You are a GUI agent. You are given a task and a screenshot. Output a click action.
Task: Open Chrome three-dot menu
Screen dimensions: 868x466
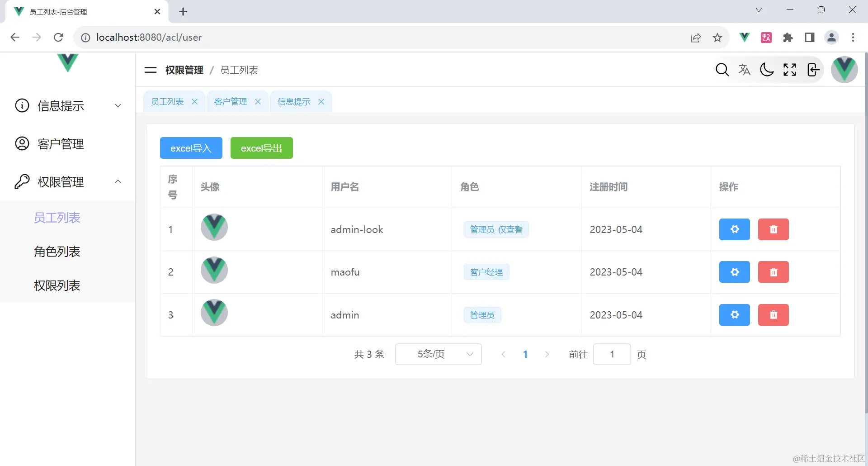coord(853,38)
